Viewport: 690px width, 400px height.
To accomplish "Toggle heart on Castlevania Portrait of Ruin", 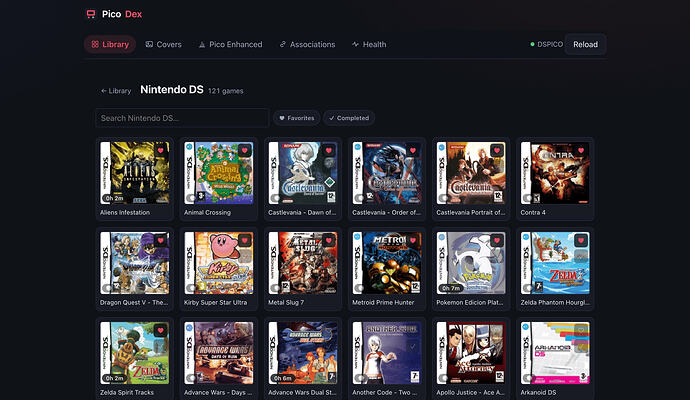I will point(497,150).
